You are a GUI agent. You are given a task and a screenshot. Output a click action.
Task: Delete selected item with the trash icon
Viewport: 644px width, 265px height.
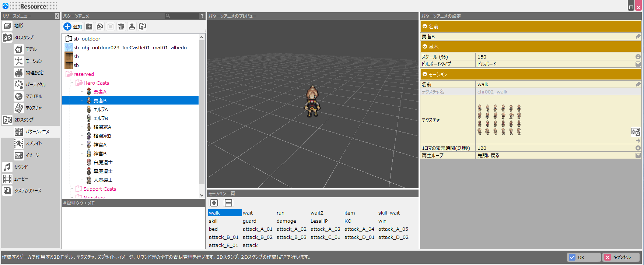click(121, 26)
